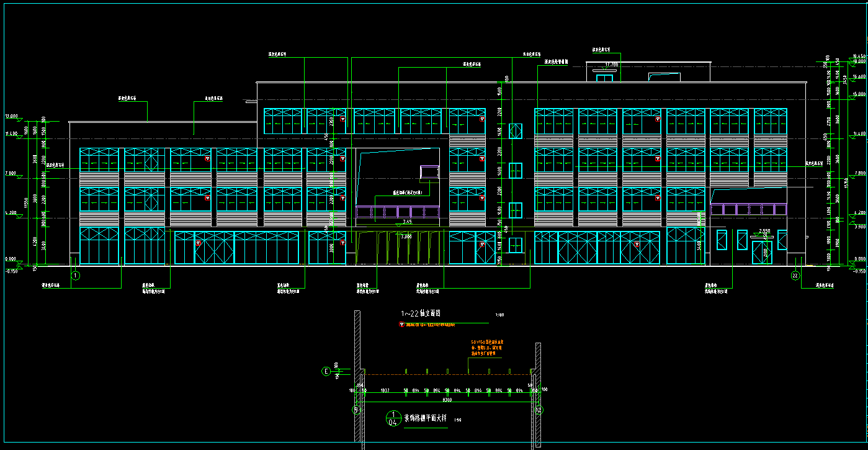The image size is (868, 450).
Task: Select the 1/04 detail index circle
Action: click(392, 418)
